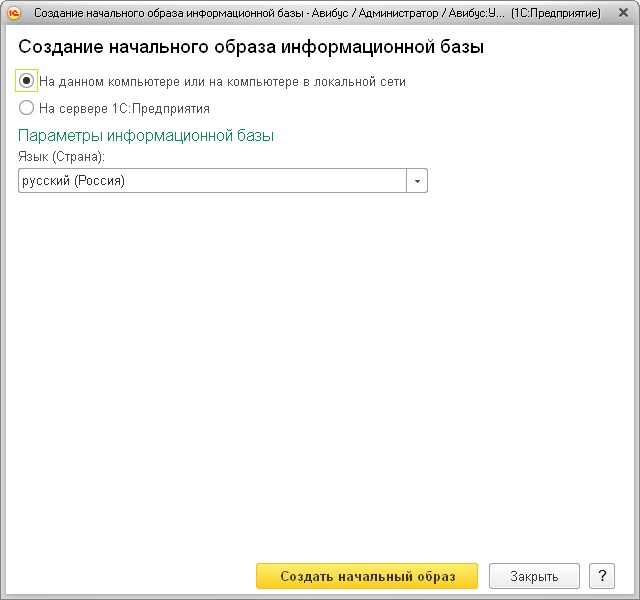Close the window using the title bar X

point(621,14)
